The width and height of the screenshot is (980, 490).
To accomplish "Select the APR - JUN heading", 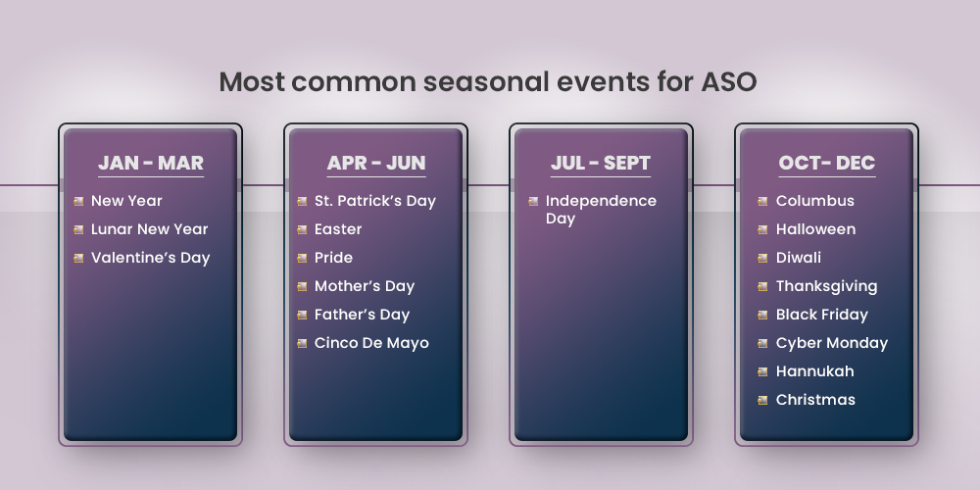I will [376, 163].
